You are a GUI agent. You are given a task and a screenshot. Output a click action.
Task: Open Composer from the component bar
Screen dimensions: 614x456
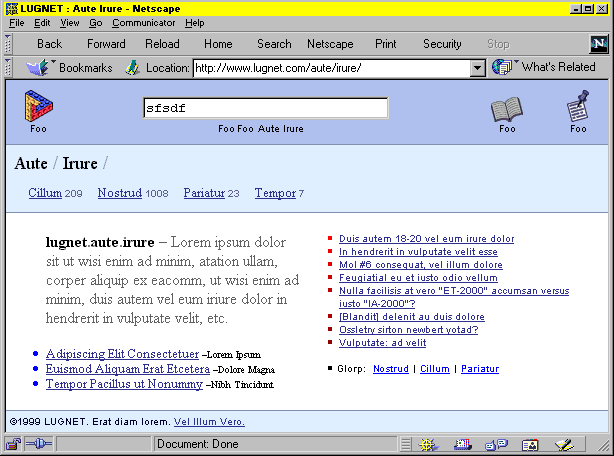tap(564, 444)
